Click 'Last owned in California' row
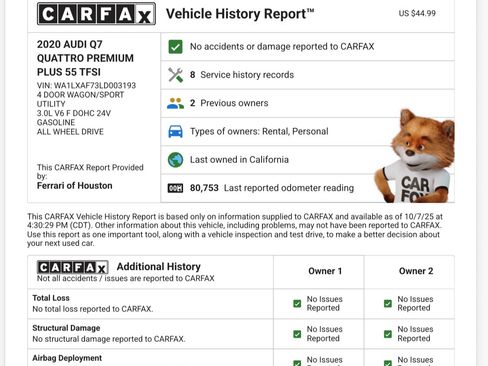This screenshot has width=488, height=366. (x=307, y=160)
